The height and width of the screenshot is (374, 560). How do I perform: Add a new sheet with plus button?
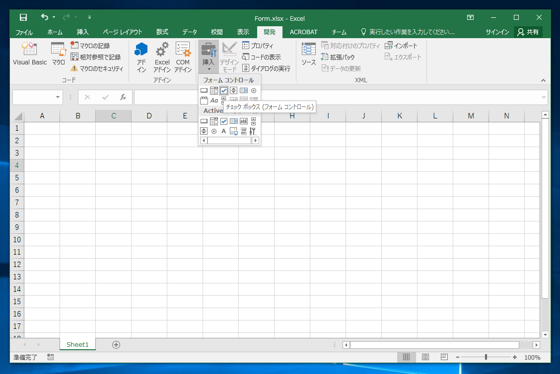click(x=116, y=345)
